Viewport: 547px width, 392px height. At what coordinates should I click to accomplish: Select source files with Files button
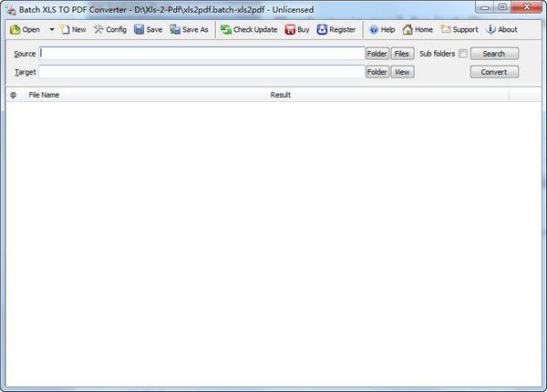(x=402, y=54)
